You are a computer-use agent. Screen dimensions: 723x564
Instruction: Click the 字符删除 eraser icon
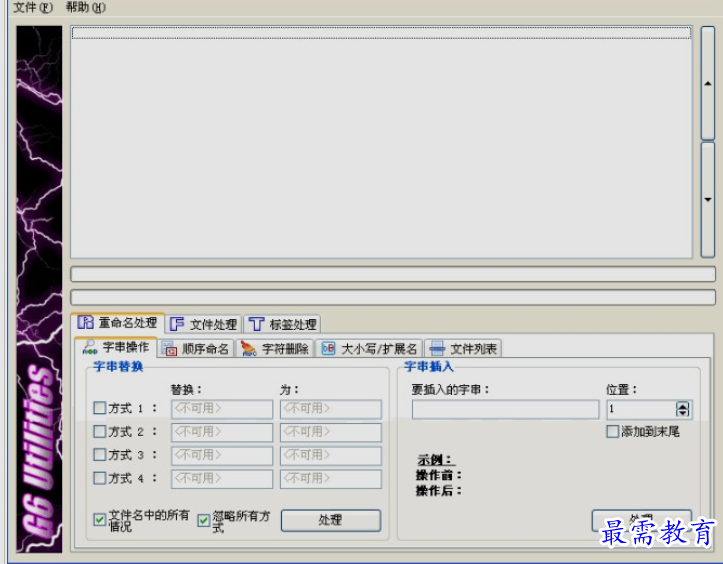[249, 349]
